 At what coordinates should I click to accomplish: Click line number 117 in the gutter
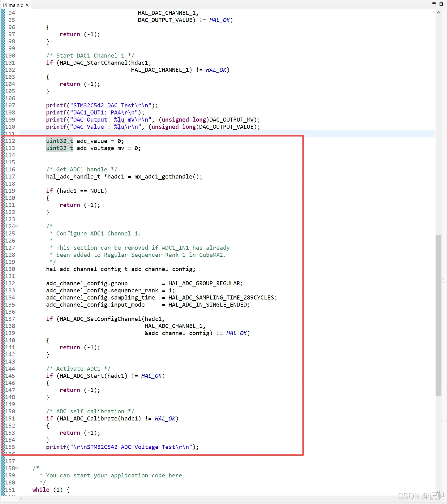(10, 177)
